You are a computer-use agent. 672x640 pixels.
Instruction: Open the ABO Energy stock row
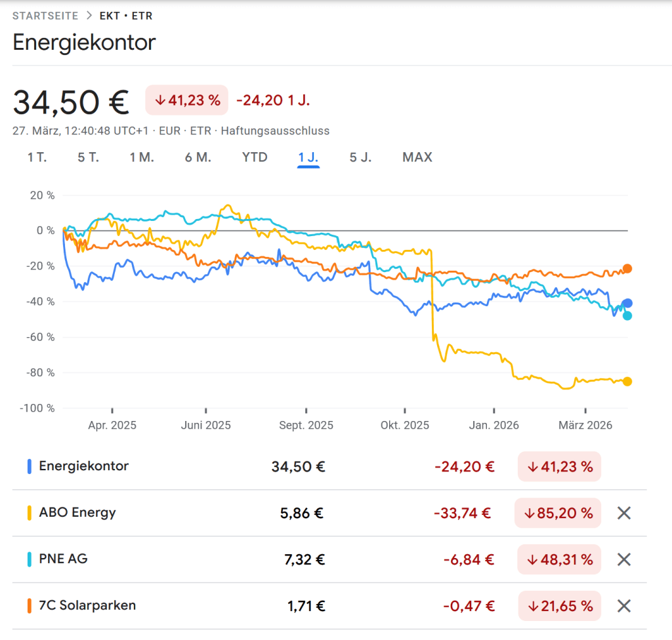coord(77,513)
